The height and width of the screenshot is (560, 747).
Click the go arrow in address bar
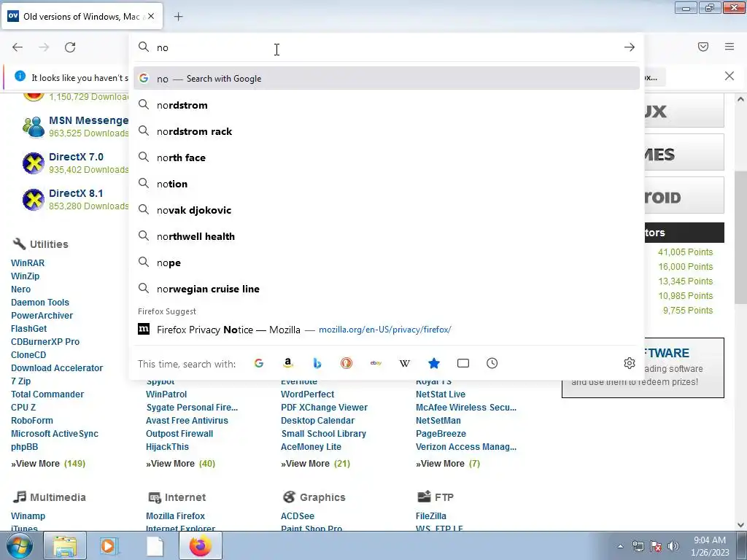tap(630, 47)
